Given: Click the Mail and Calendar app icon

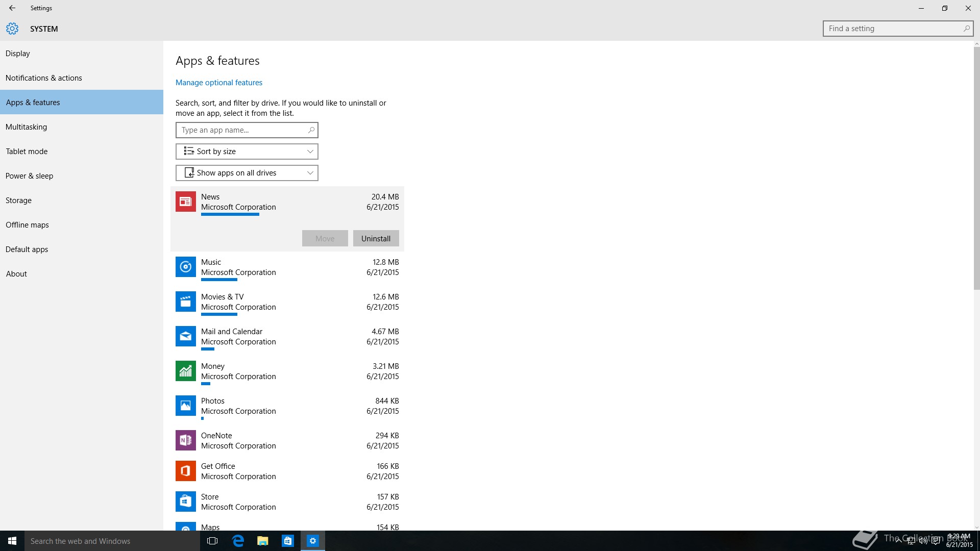Looking at the screenshot, I should point(186,336).
